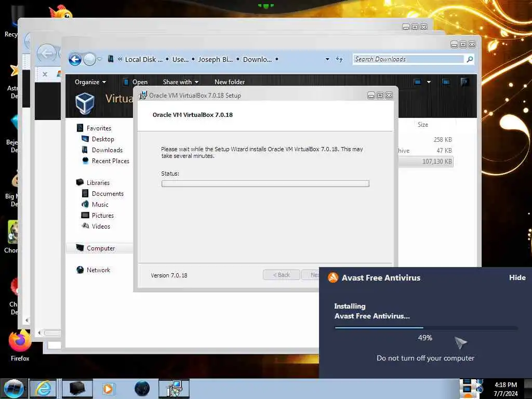Open Desktop under Favorites

(103, 139)
